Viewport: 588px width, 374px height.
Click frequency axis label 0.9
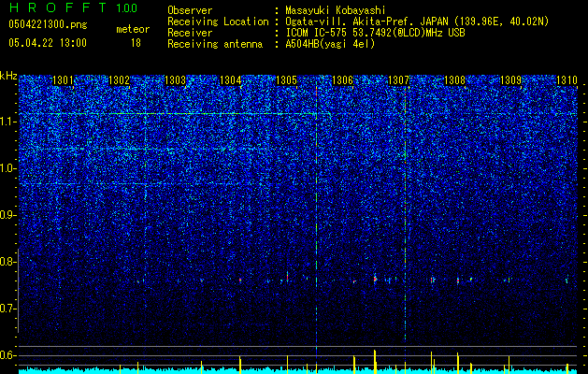[x=8, y=215]
